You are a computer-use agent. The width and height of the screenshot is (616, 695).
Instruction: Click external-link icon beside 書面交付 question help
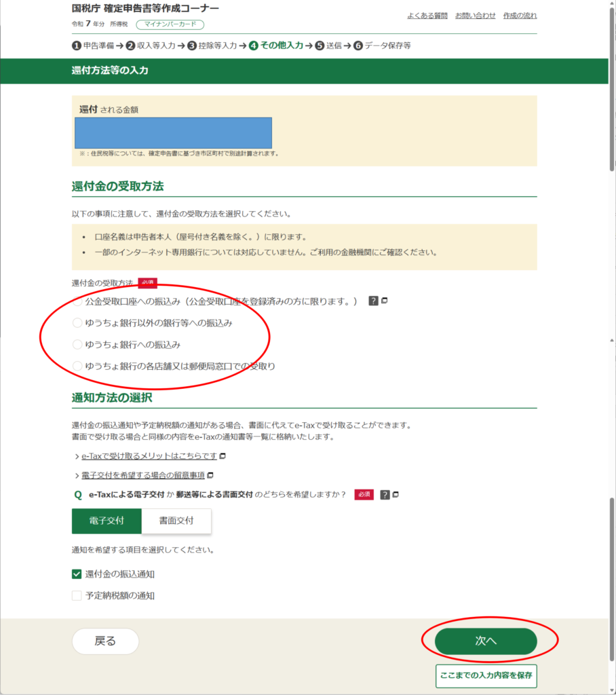click(x=396, y=495)
